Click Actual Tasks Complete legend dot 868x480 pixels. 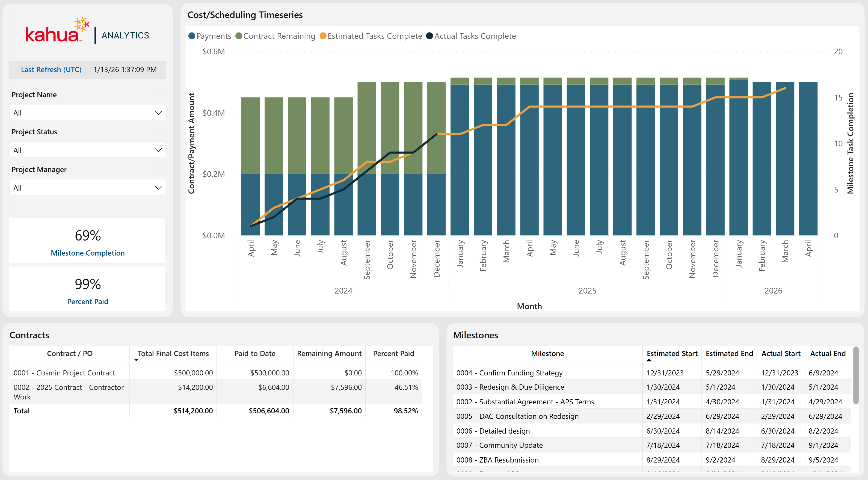pos(429,36)
